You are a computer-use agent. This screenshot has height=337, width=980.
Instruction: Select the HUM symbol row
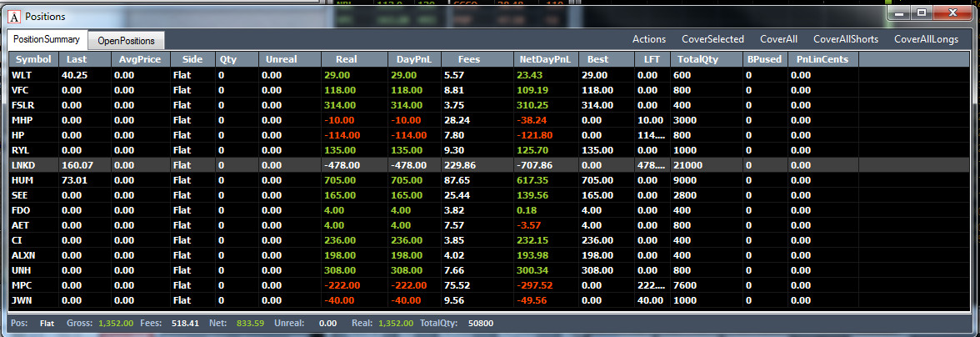pyautogui.click(x=490, y=180)
